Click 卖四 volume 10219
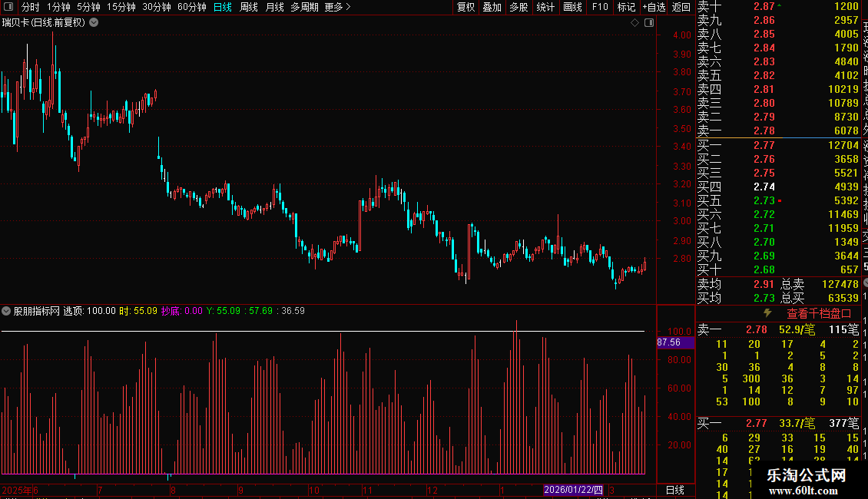 point(843,90)
